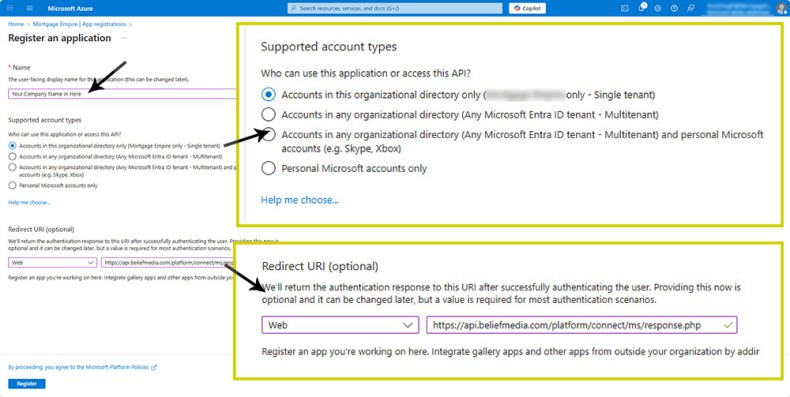This screenshot has width=790, height=397.
Task: Select single tenant radio in the left form
Action: click(x=12, y=146)
